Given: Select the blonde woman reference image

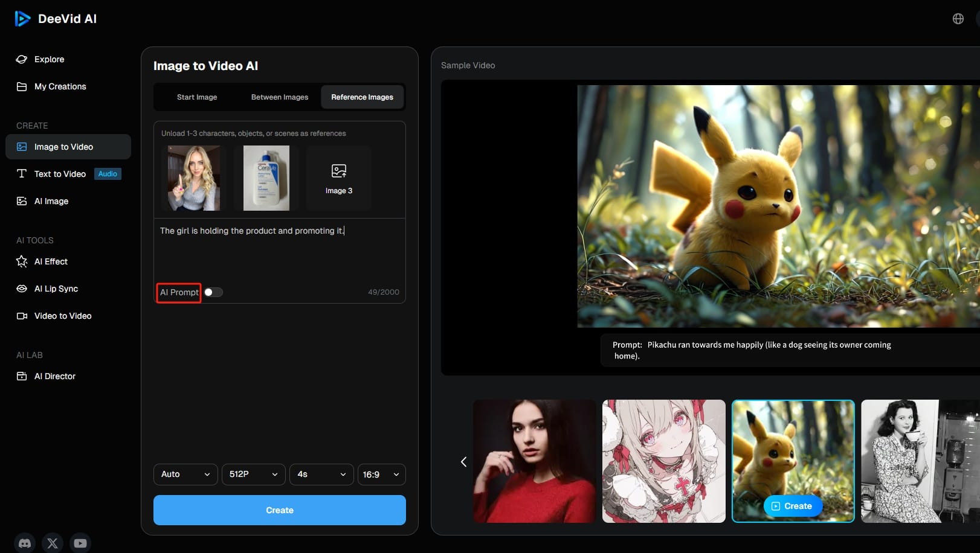Looking at the screenshot, I should tap(194, 178).
